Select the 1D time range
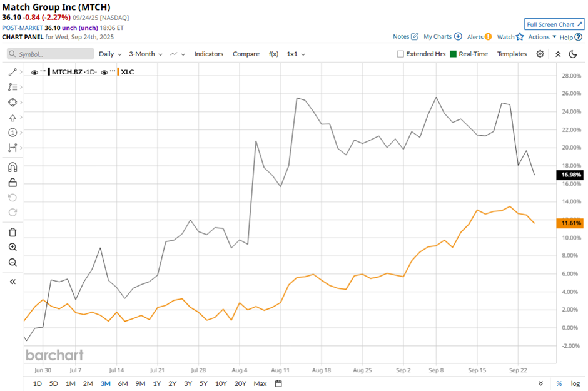 pos(37,383)
